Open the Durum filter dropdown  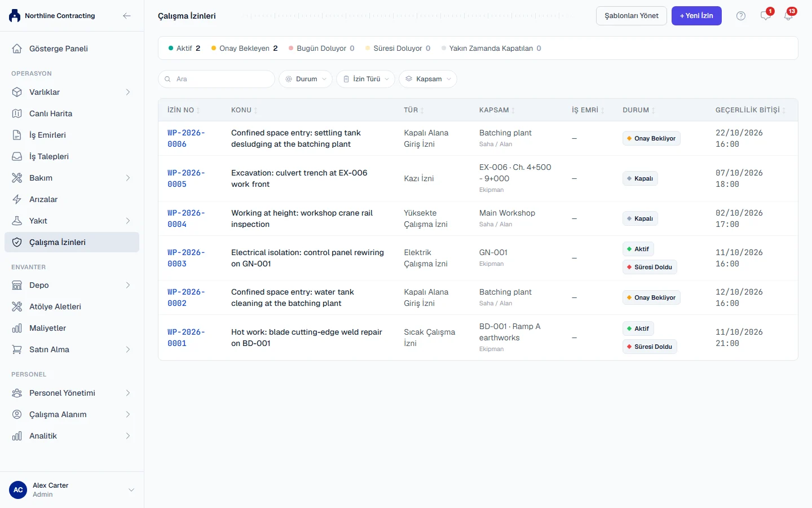pos(306,79)
